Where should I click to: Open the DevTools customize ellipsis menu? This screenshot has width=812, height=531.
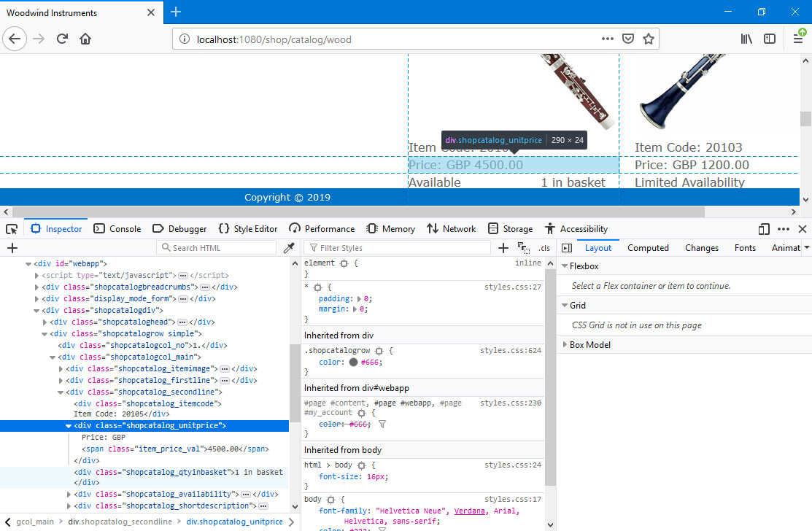[784, 229]
